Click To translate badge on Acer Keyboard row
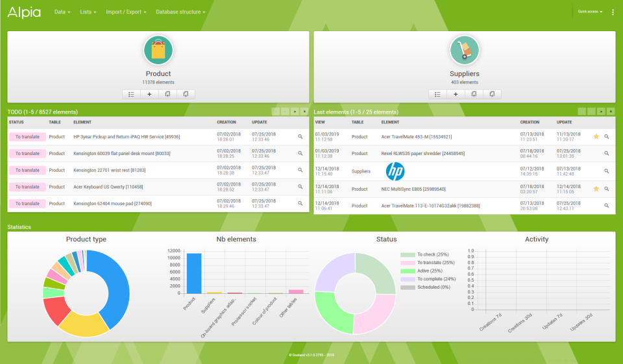 pos(27,187)
